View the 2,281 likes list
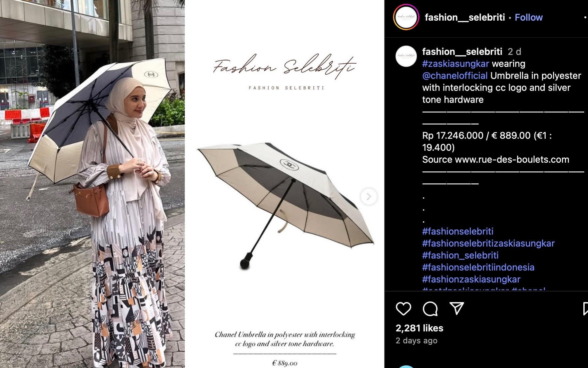The width and height of the screenshot is (588, 368). coord(419,328)
